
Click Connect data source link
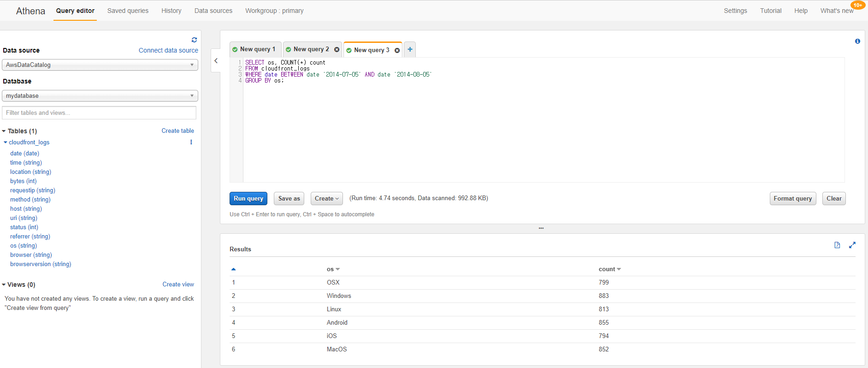(168, 50)
